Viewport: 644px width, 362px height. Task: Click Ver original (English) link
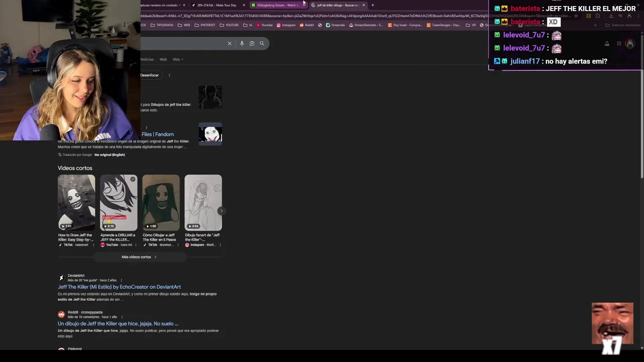[x=109, y=155]
